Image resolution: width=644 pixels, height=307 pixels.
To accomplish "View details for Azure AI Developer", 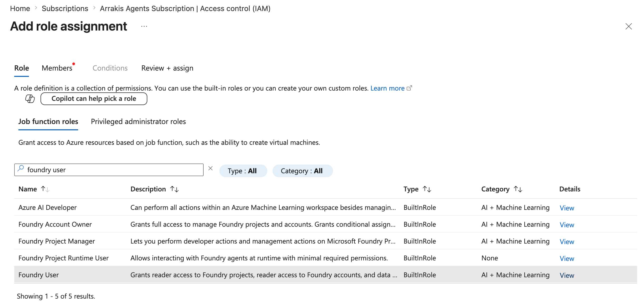I will tap(567, 208).
